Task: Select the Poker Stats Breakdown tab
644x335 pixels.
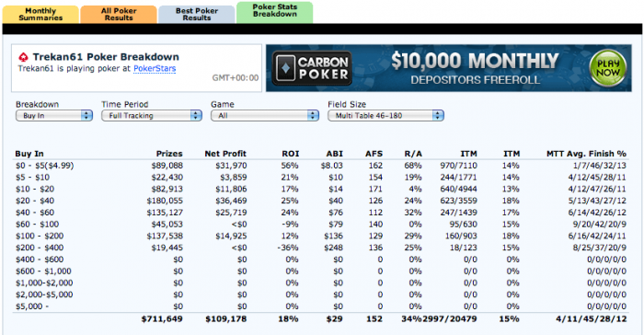Action: tap(275, 12)
